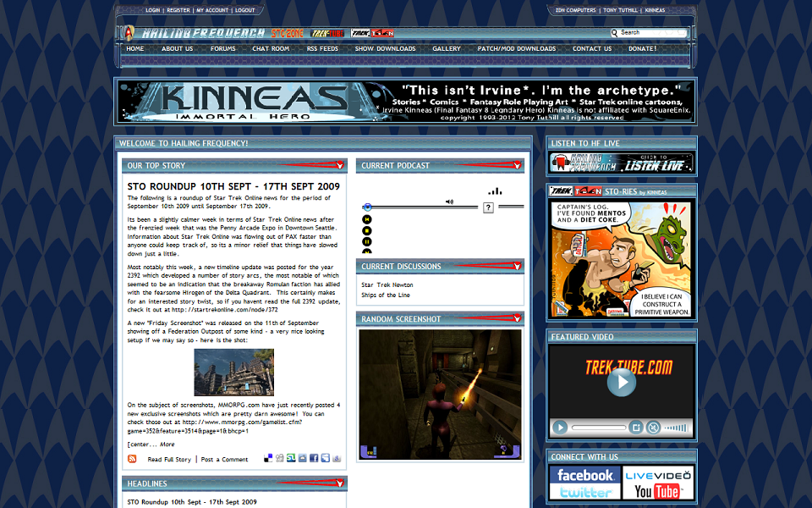Click the podcast question mark button
Screen dimensions: 812x508
click(488, 208)
